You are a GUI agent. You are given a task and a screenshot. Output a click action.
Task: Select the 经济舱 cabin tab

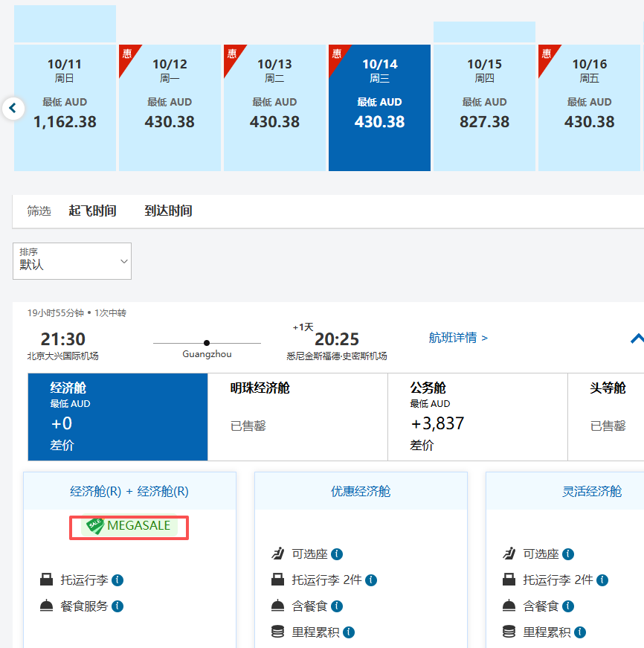pos(117,417)
